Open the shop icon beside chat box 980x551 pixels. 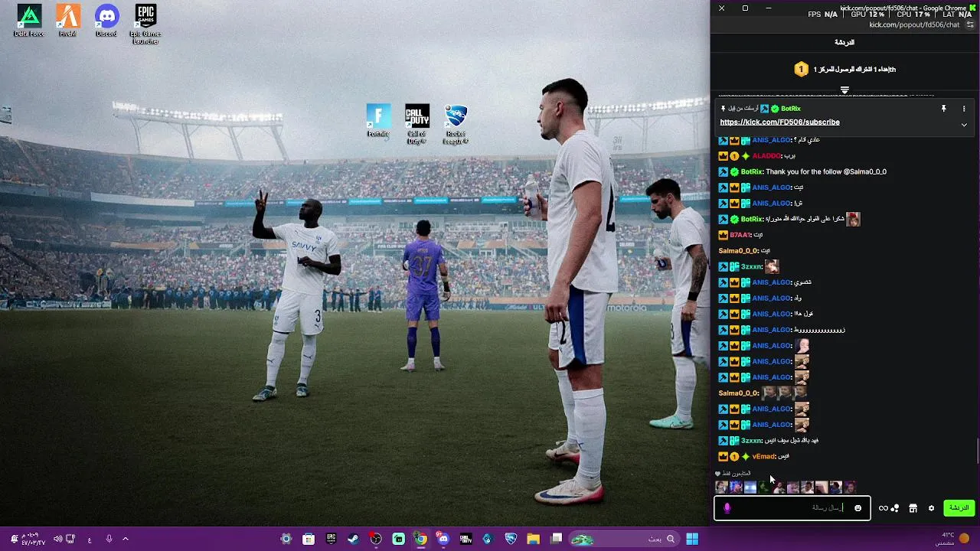coord(913,508)
